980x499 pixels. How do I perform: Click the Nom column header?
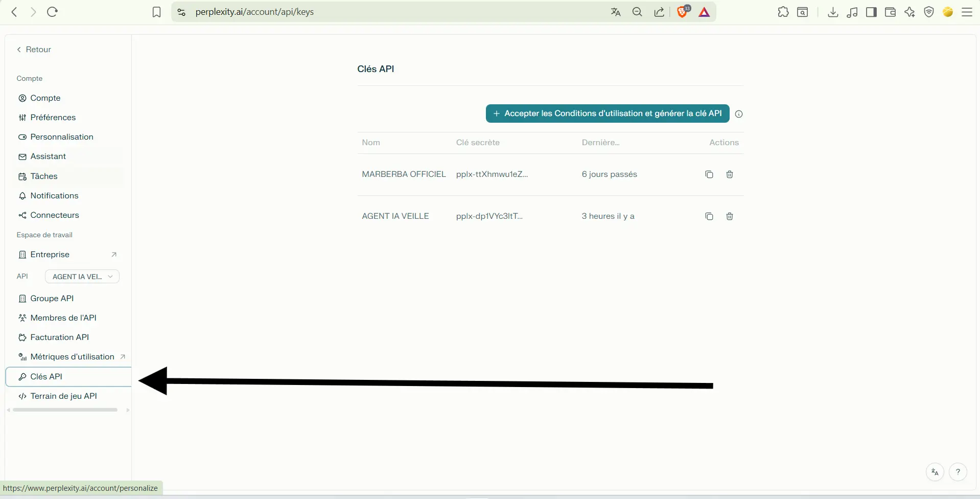coord(371,143)
